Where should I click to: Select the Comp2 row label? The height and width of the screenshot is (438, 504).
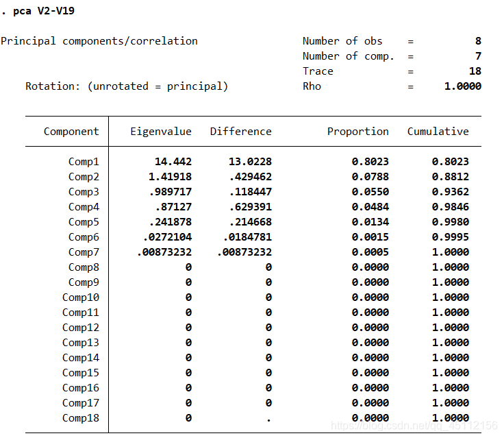pyautogui.click(x=84, y=177)
